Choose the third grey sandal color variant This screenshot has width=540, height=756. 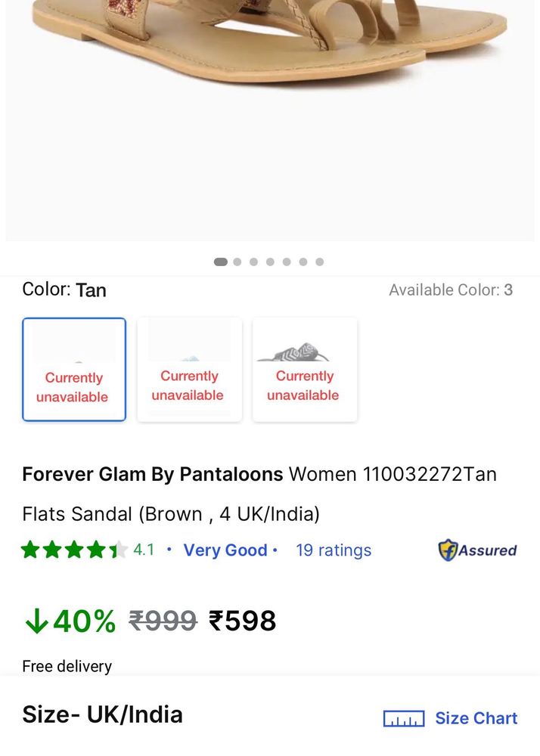305,370
